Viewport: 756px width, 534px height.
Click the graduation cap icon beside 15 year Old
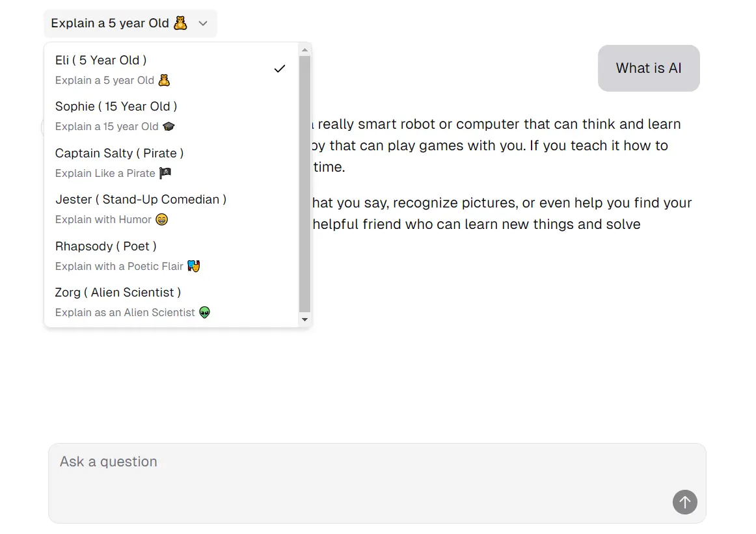[x=169, y=126]
